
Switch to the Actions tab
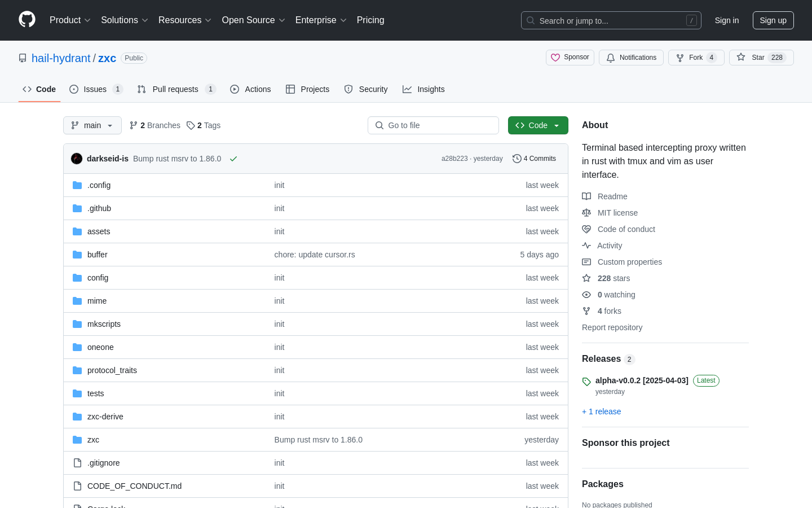pyautogui.click(x=250, y=89)
